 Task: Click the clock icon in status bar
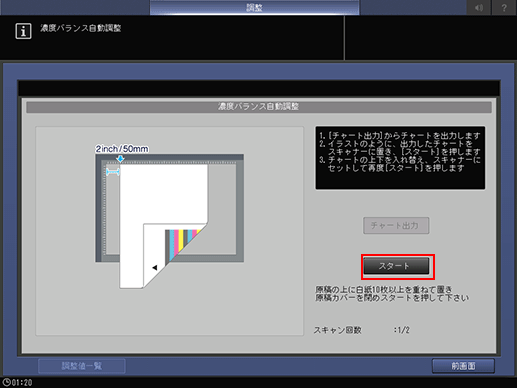tap(6, 382)
